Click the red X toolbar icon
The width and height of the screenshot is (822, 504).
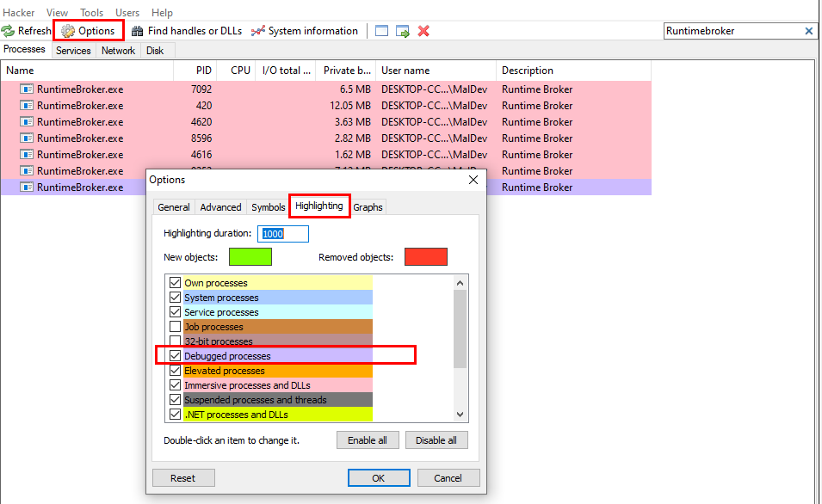coord(423,32)
